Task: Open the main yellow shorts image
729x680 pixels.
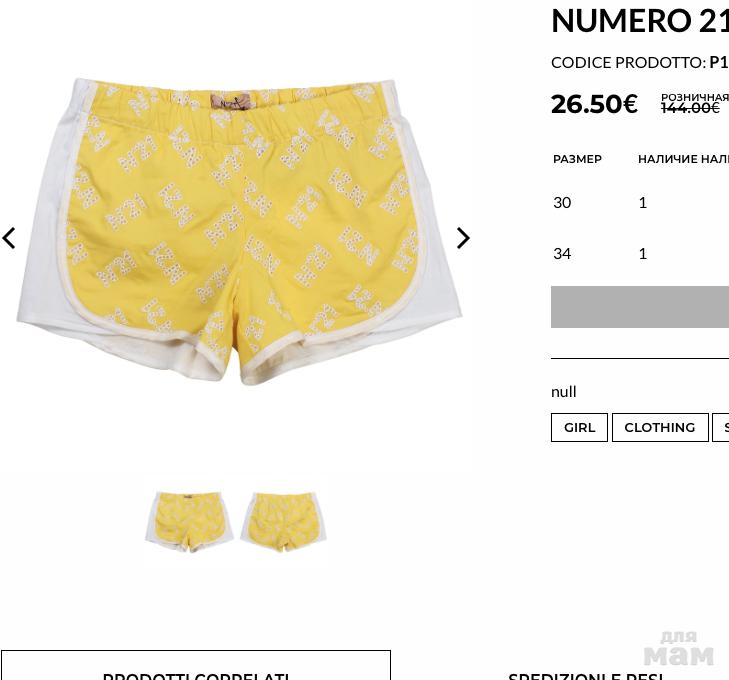Action: tap(239, 231)
